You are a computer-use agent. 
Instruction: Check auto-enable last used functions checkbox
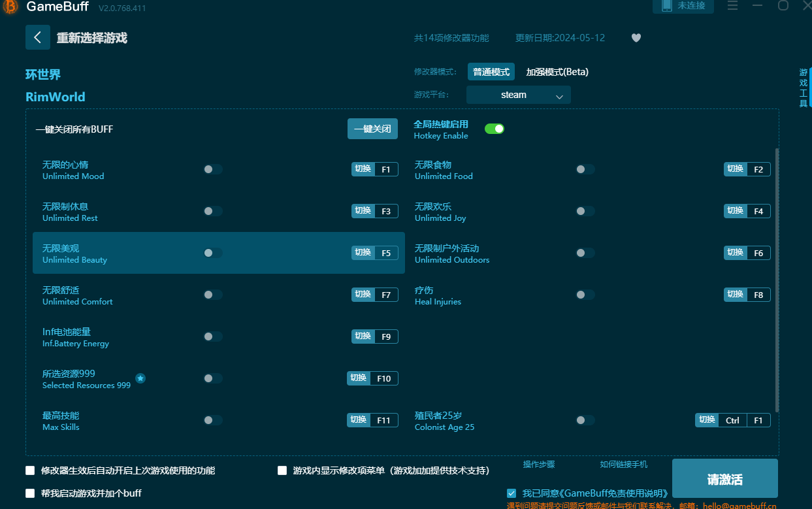click(x=30, y=470)
